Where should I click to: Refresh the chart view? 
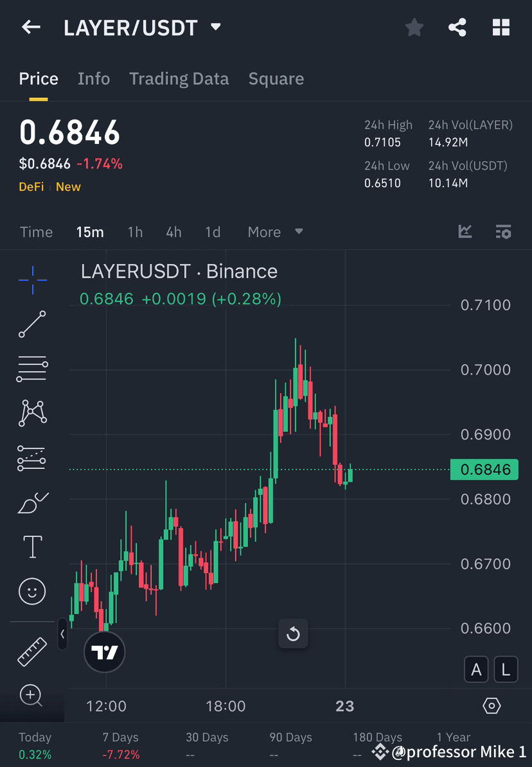293,634
